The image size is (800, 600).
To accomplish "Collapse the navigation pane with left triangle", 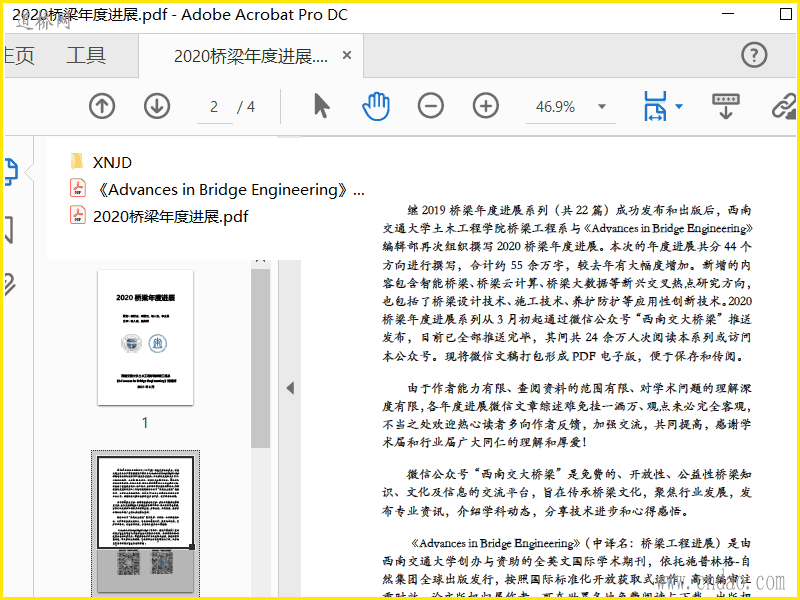I will click(x=290, y=388).
